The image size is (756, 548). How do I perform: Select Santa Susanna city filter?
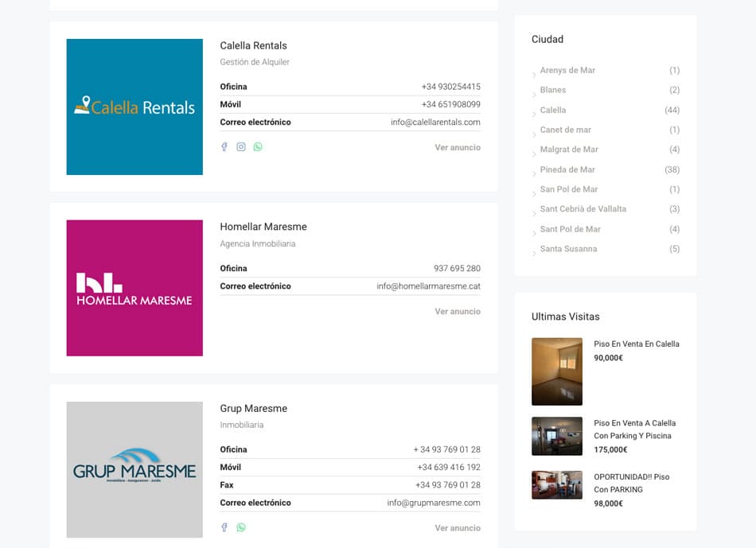point(568,249)
